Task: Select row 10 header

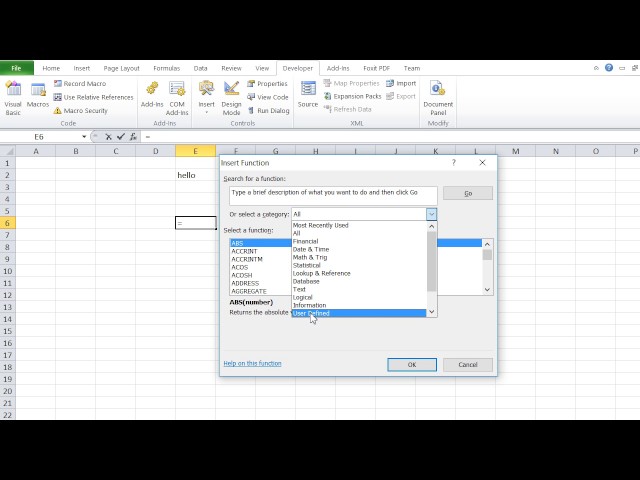Action: click(x=7, y=271)
